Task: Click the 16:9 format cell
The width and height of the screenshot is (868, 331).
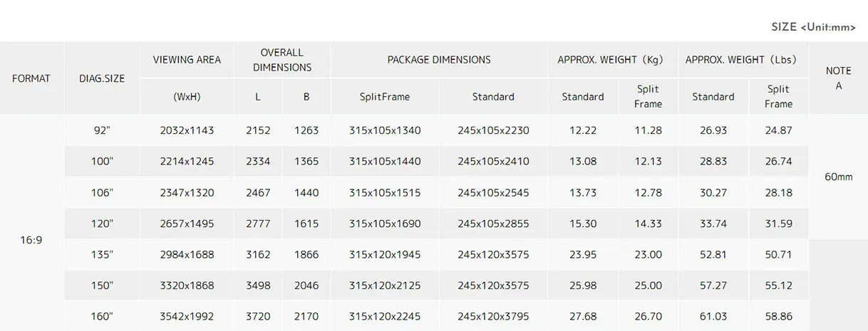Action: tap(31, 240)
